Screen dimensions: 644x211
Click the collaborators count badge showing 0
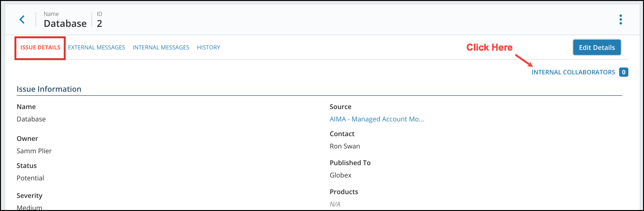[x=624, y=72]
